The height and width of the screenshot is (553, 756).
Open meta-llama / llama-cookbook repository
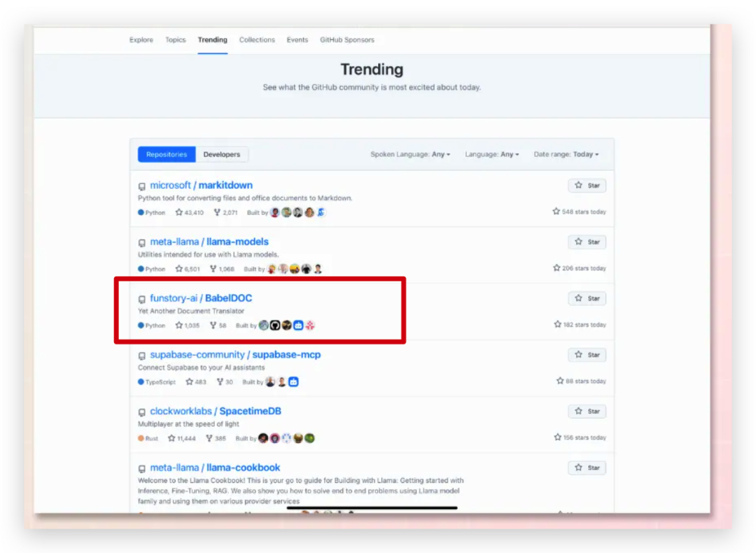215,467
